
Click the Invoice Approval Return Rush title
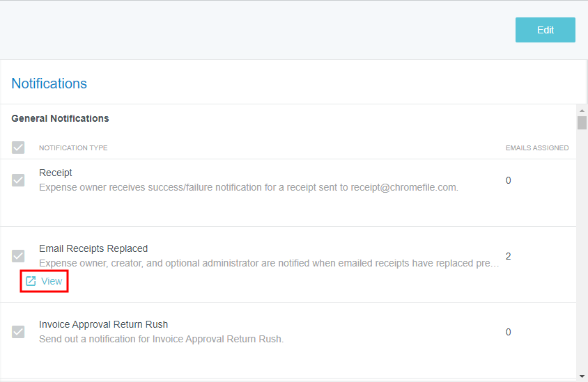tap(103, 324)
